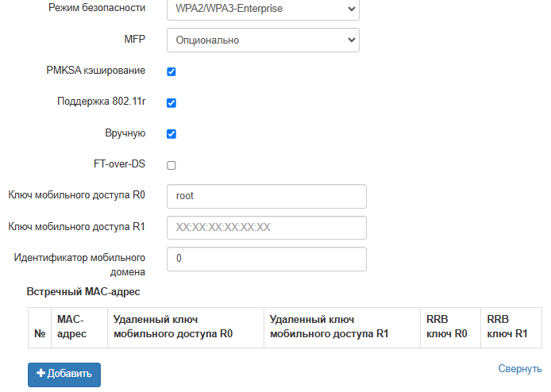Image resolution: width=551 pixels, height=392 pixels.
Task: Click the Поддержка 802.11r label
Action: 101,102
